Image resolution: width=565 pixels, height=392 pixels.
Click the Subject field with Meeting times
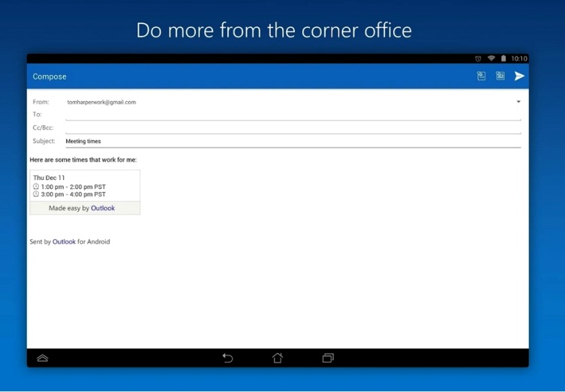coord(293,141)
